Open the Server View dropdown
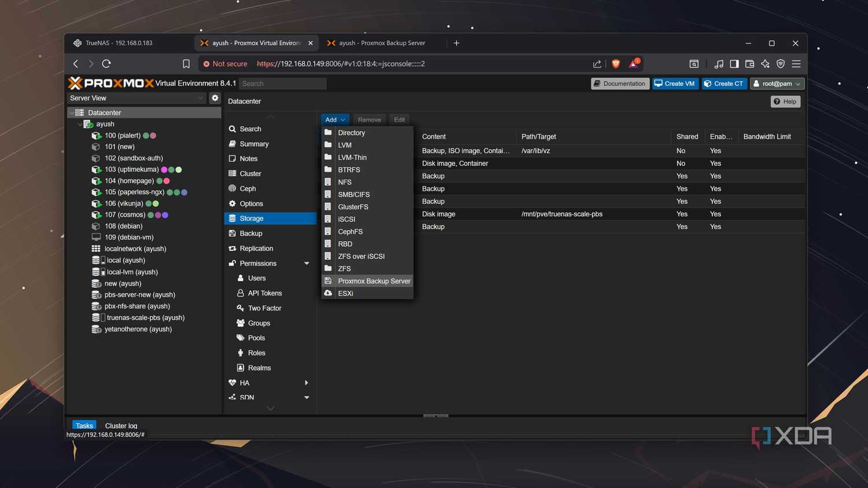868x488 pixels. [137, 98]
